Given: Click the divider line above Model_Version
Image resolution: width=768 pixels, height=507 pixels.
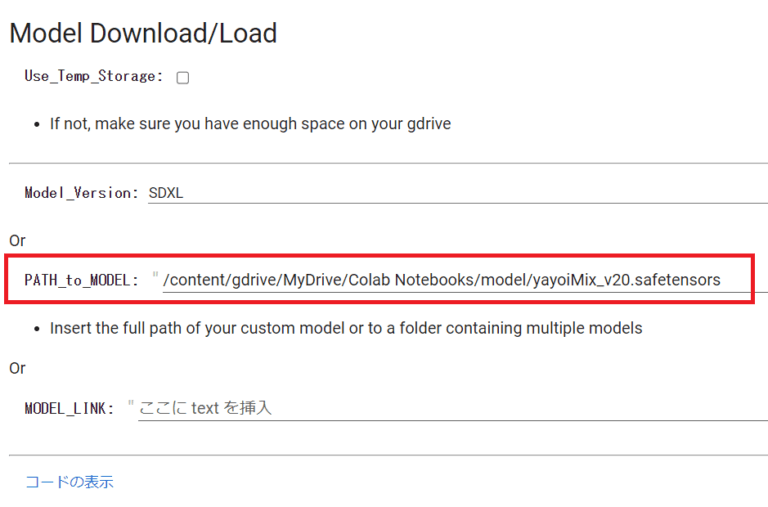Looking at the screenshot, I should (388, 163).
